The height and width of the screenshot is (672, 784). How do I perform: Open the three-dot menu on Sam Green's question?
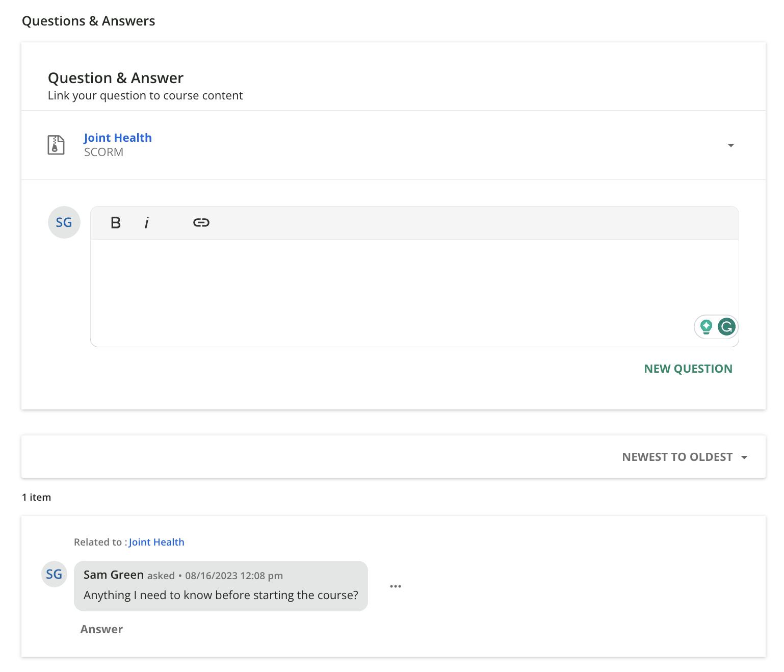tap(396, 586)
